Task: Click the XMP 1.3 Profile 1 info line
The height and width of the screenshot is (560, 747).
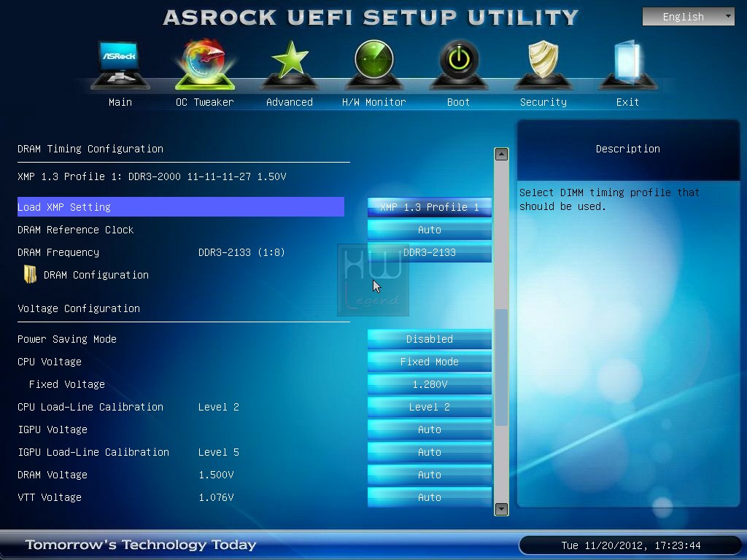Action: click(x=152, y=176)
